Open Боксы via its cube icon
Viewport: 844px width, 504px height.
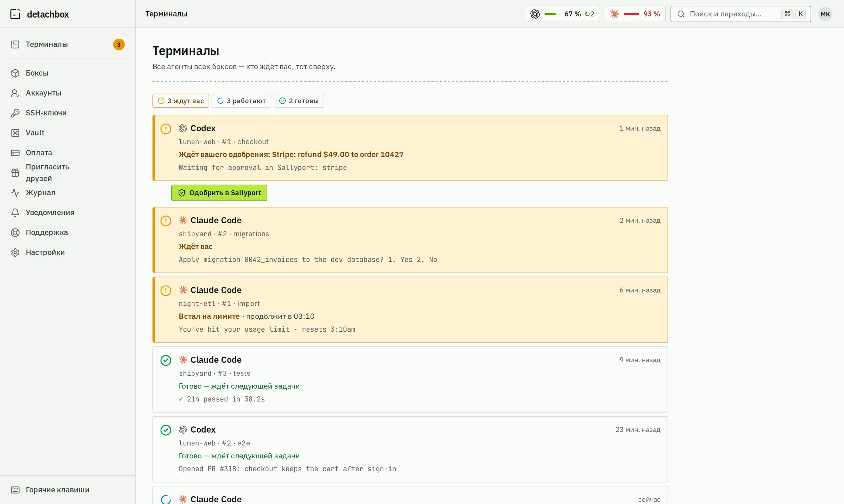[x=15, y=73]
